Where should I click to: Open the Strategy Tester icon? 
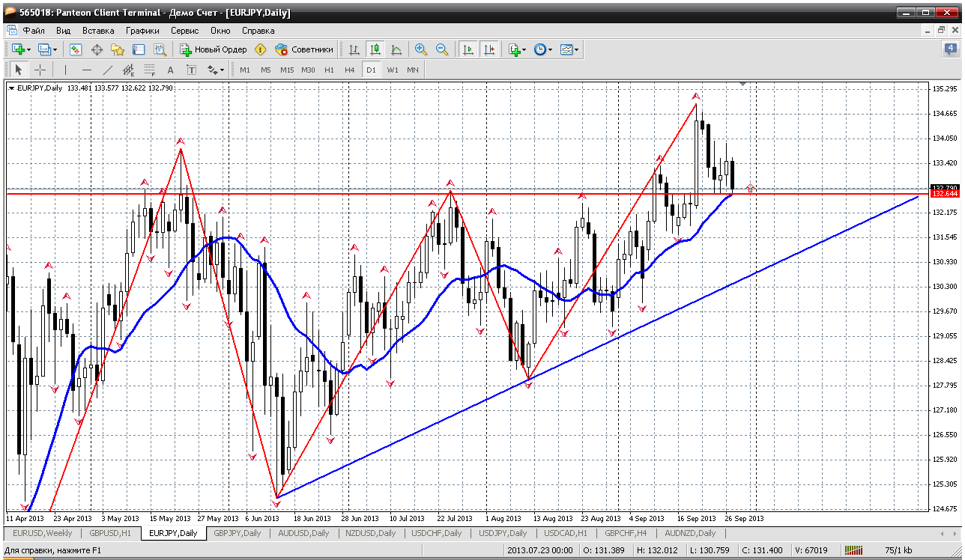(160, 49)
